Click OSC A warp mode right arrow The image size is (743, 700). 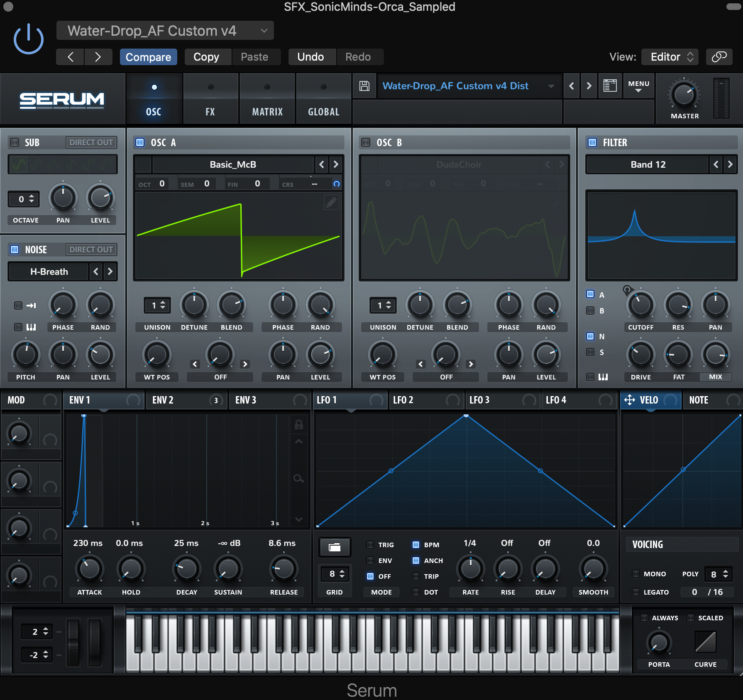[x=245, y=364]
